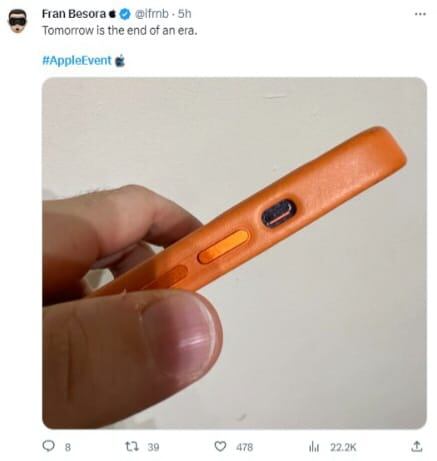Screen dimensions: 437x461
Task: Click the tweet text 'Tomorrow is the end of an era.'
Action: tap(120, 31)
